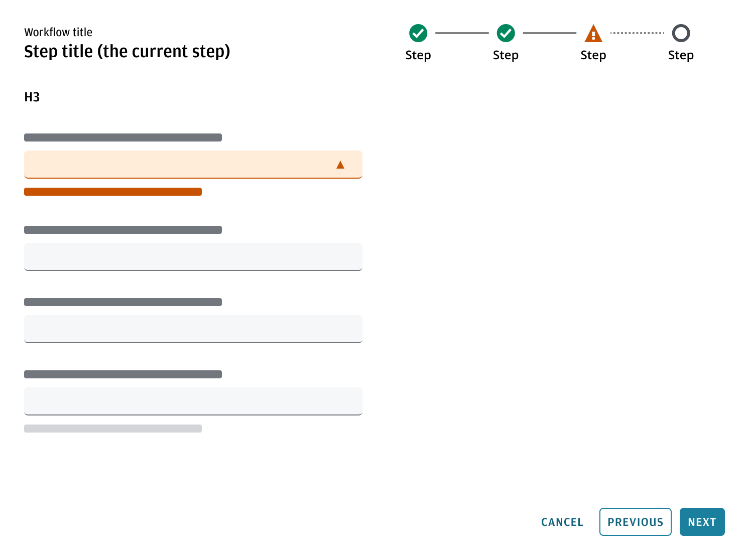Click the orange error message bar
Image resolution: width=749 pixels, height=560 pixels.
pyautogui.click(x=113, y=191)
